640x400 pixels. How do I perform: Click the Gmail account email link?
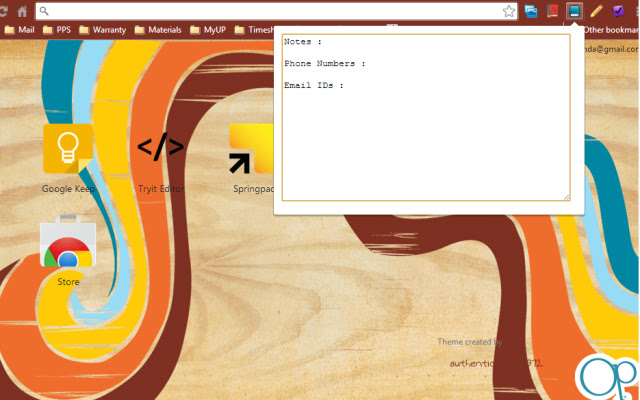pyautogui.click(x=612, y=49)
